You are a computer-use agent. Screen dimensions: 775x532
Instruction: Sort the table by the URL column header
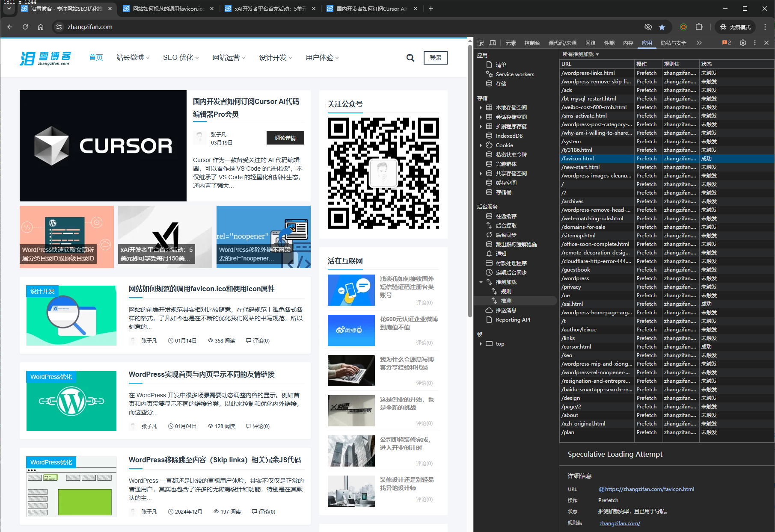tap(597, 64)
